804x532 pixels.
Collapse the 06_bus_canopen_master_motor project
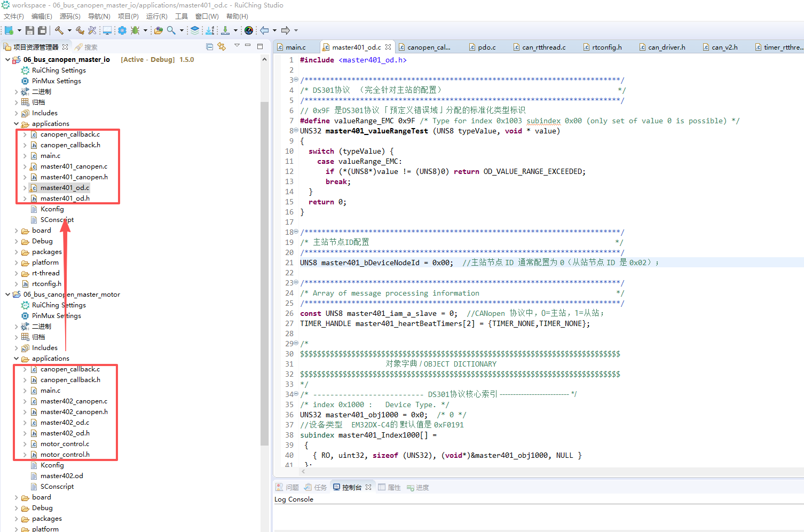[x=7, y=295]
